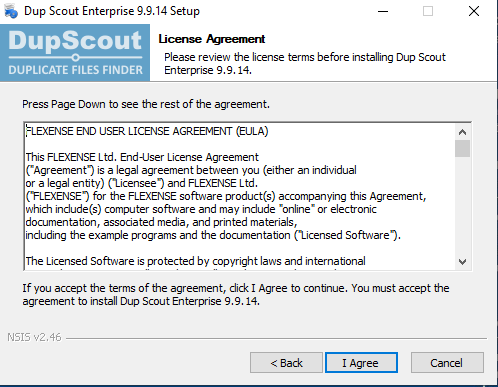Click the empty scrollbar track below the thumb

tap(462, 205)
